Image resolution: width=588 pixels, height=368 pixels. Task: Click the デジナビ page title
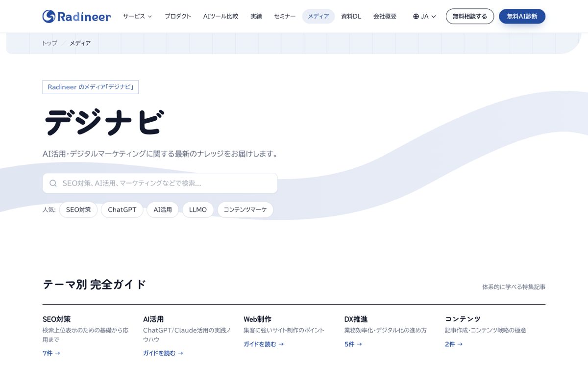pos(103,122)
